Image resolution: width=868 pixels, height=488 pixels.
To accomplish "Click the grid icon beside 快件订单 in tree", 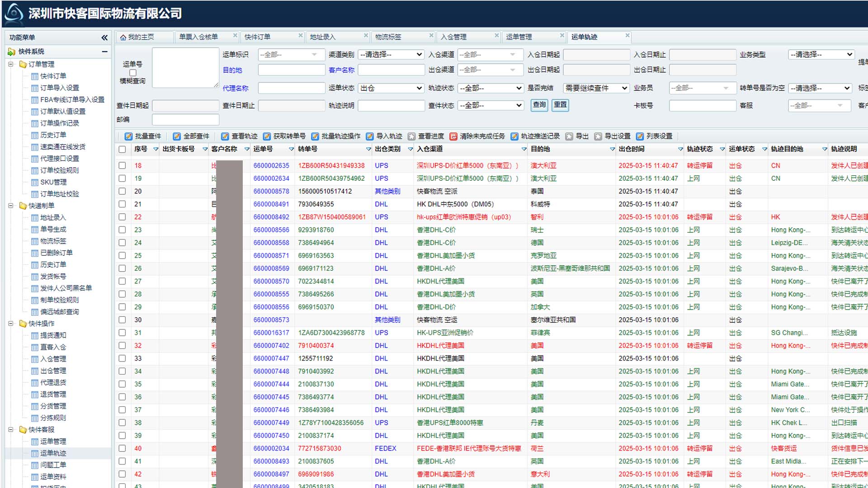I will (35, 76).
